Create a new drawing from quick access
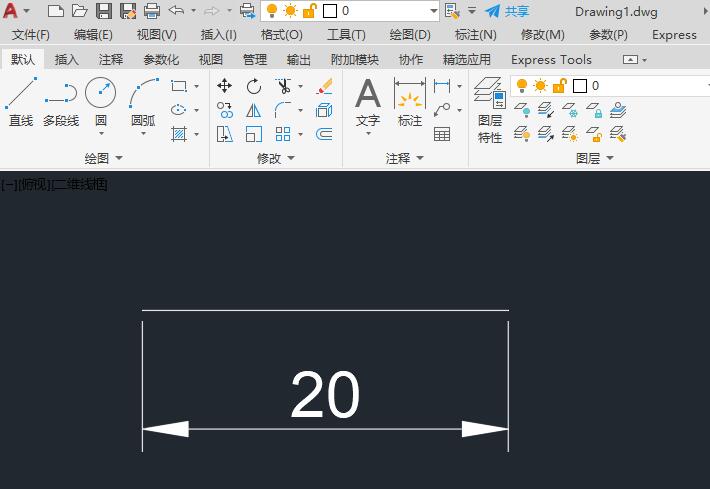710x489 pixels. 56,10
